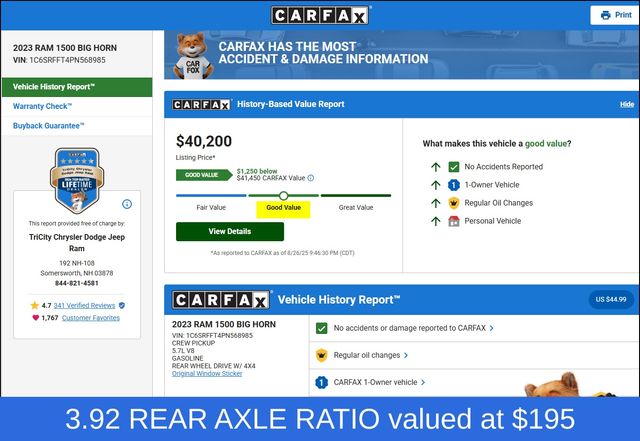
Task: Click the pink heart favorites icon
Action: [x=36, y=318]
